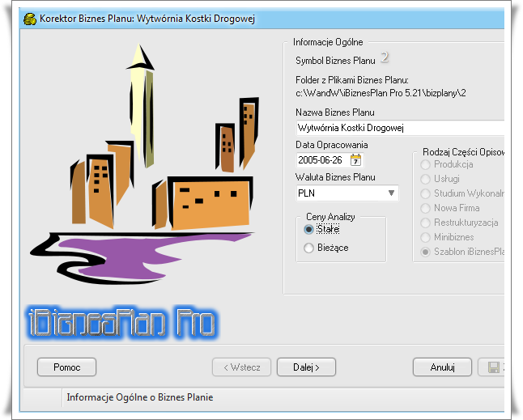Click the floppy disk save button
The width and height of the screenshot is (523, 420).
click(x=493, y=367)
